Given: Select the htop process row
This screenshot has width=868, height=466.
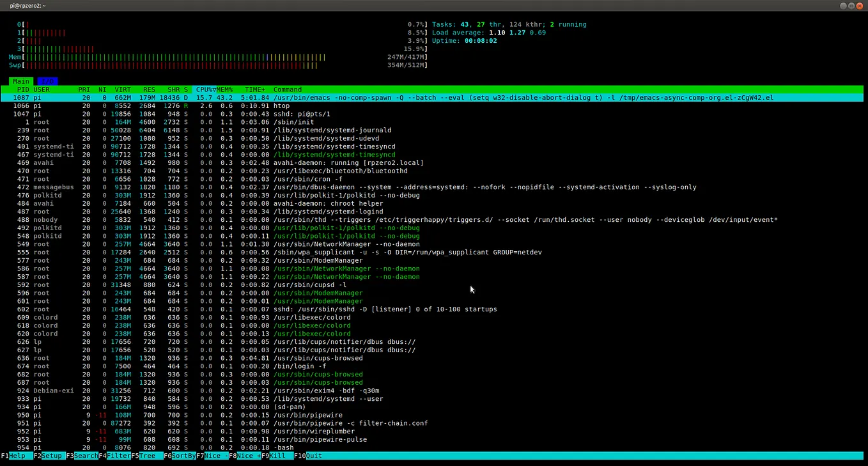Looking at the screenshot, I should click(x=432, y=105).
